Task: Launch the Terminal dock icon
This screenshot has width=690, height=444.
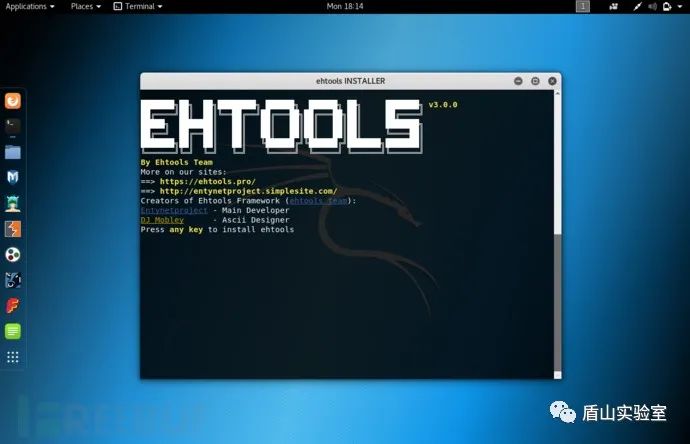Action: point(13,126)
